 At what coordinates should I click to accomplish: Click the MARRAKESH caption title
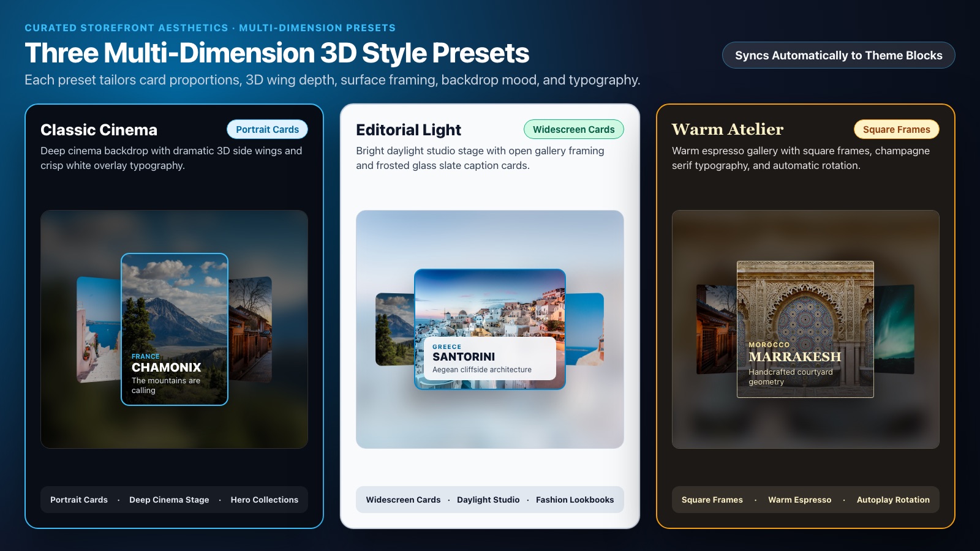pos(795,357)
